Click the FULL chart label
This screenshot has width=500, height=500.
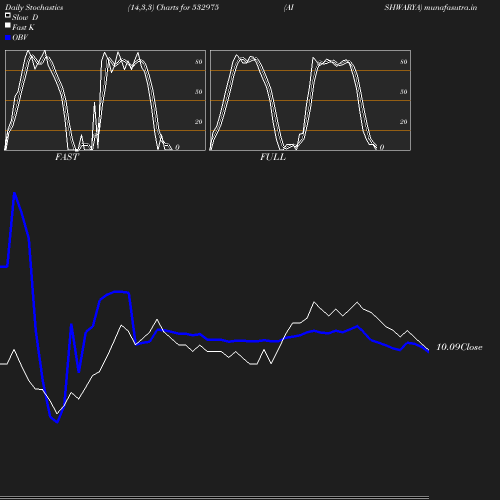click(273, 157)
